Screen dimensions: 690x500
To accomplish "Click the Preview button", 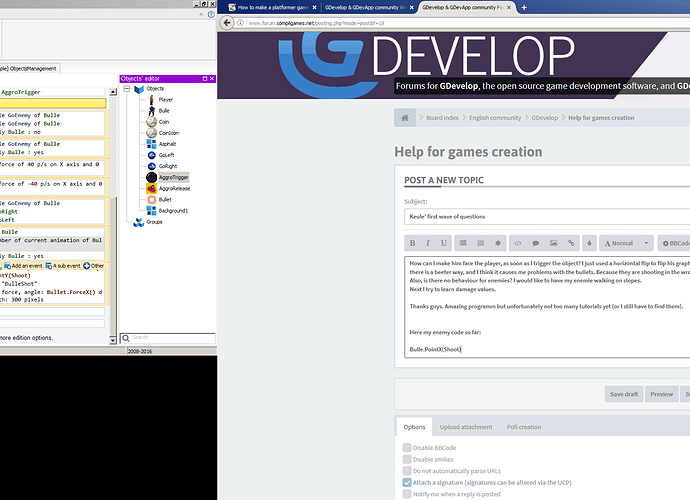I will click(x=661, y=394).
